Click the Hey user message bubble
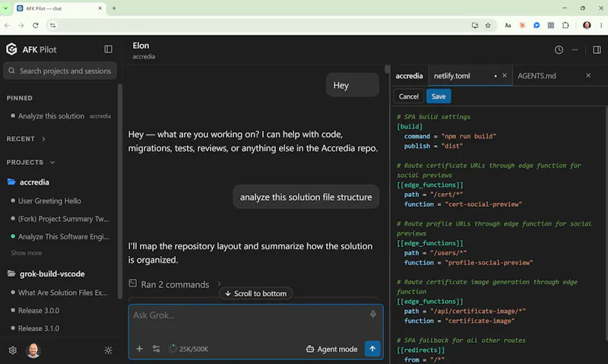 pos(352,85)
